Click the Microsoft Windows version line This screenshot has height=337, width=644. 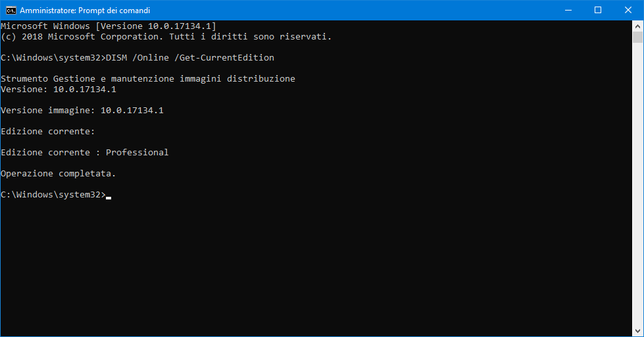pos(109,26)
